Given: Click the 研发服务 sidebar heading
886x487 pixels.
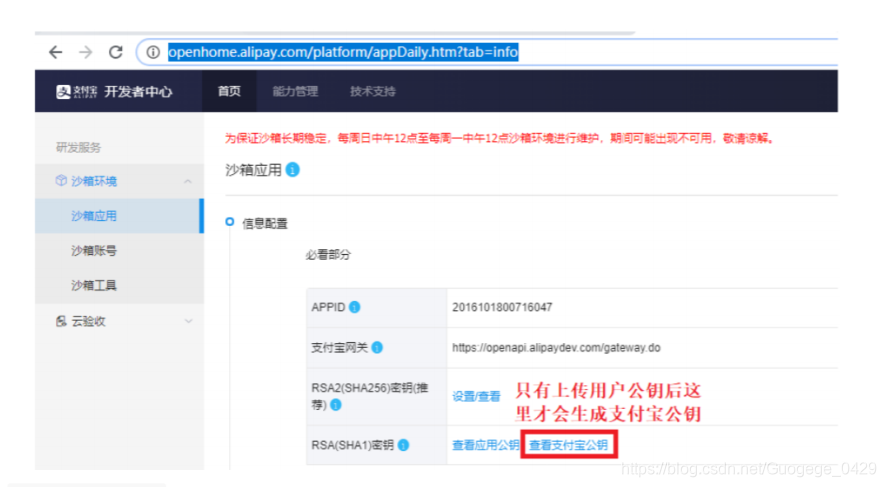Looking at the screenshot, I should pyautogui.click(x=79, y=148).
